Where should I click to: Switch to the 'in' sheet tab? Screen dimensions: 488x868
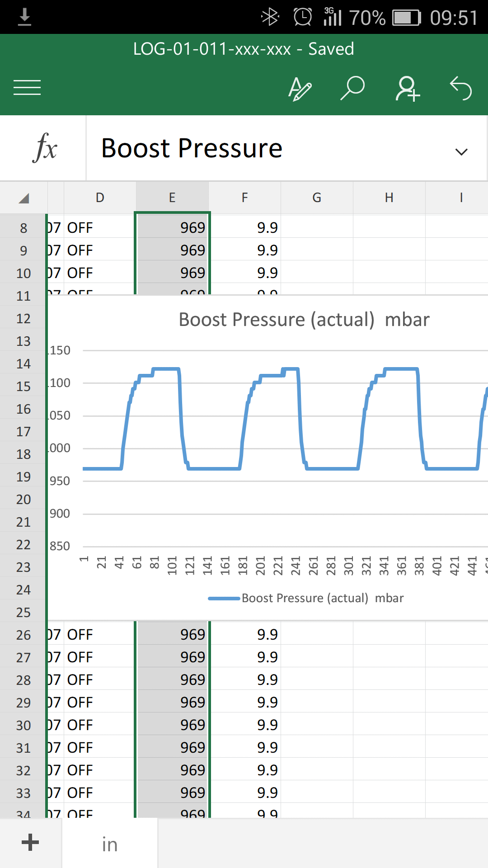[x=110, y=844]
